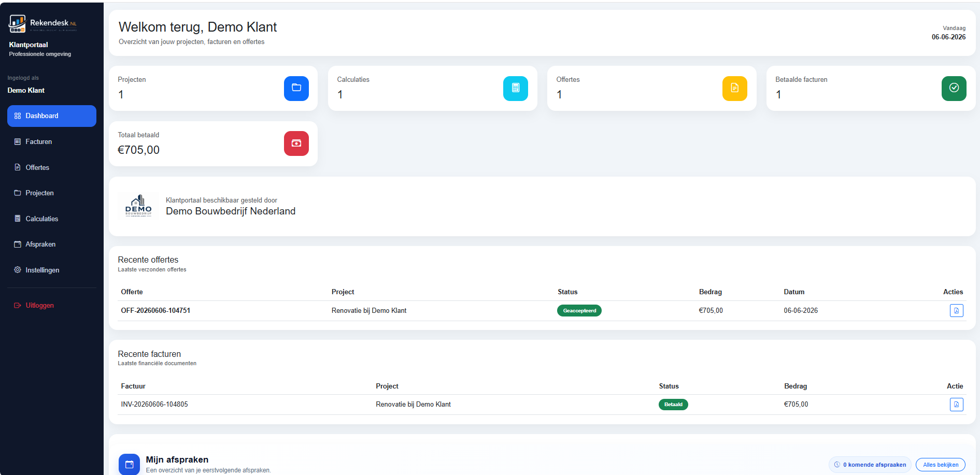Click the 0 komende afspraken badge
The width and height of the screenshot is (980, 475).
click(870, 465)
